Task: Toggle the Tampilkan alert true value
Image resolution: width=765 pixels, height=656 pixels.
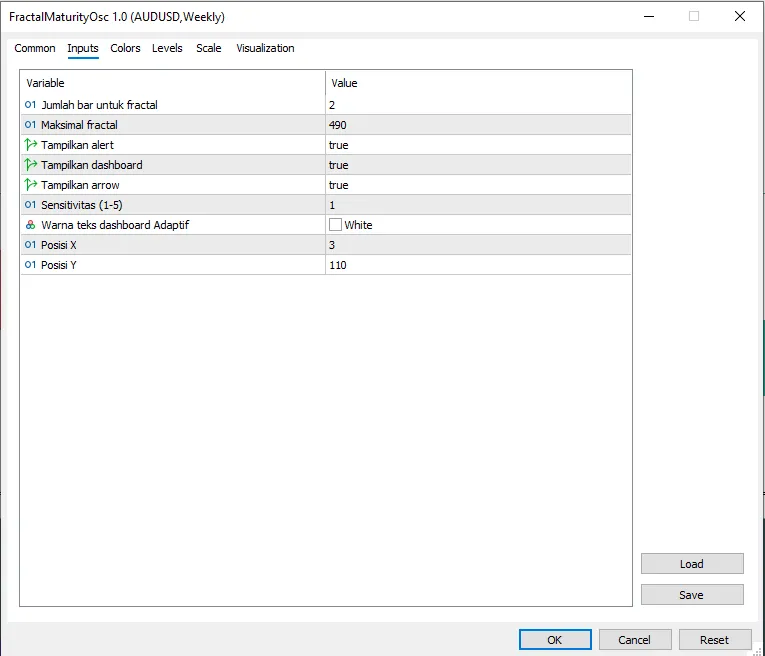Action: tap(338, 145)
